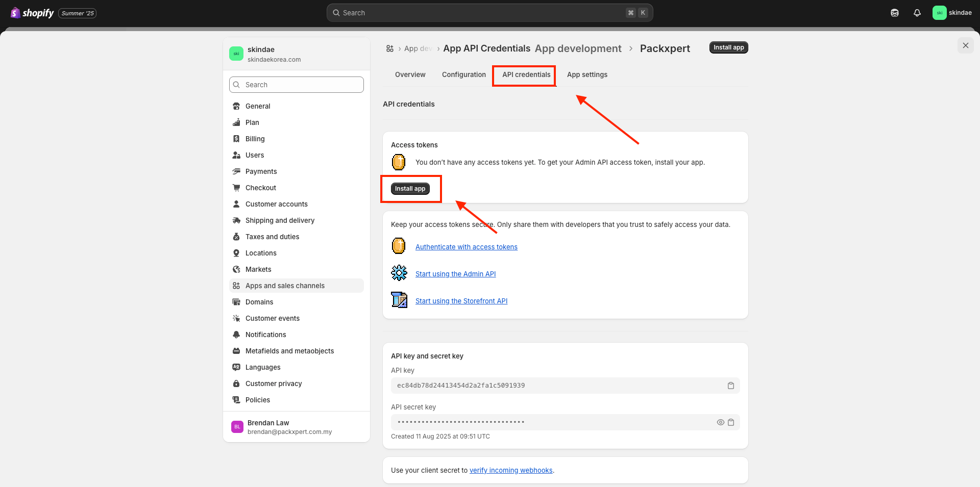The height and width of the screenshot is (487, 980).
Task: Open Taxes and duties settings
Action: [x=297, y=237]
